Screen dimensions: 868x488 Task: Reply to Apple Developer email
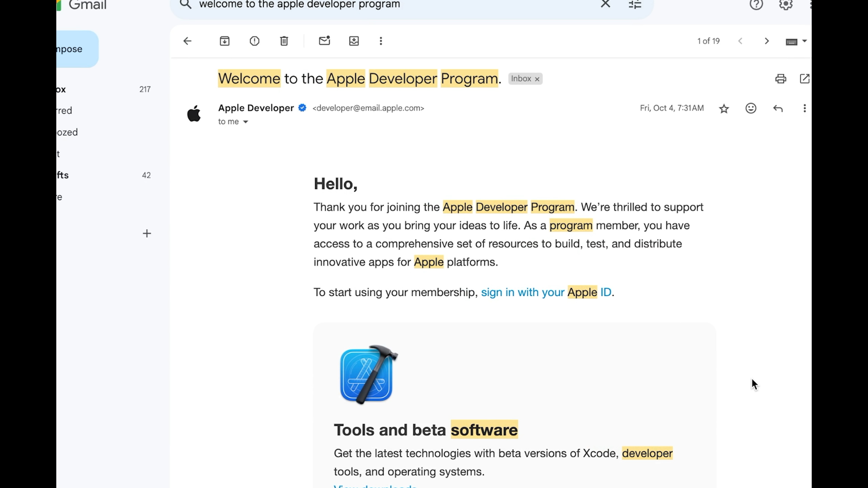(778, 108)
